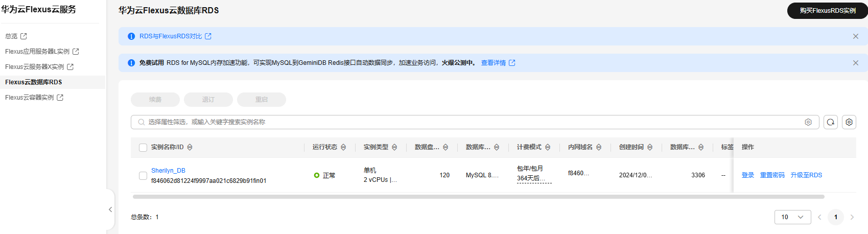
Task: Sort by 运行状态 column icon
Action: tap(343, 147)
